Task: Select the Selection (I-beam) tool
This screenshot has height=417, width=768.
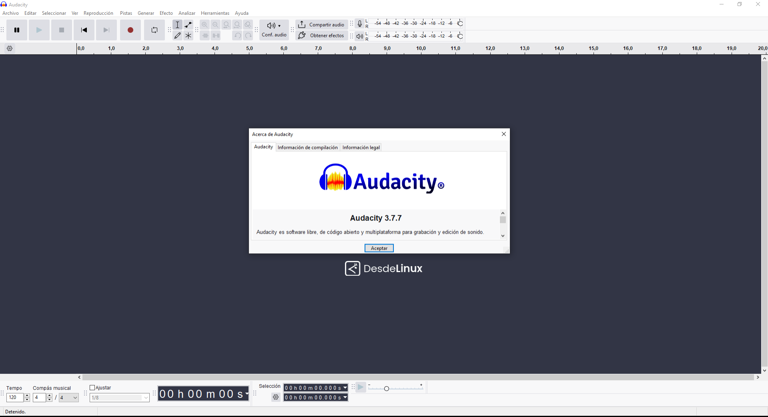Action: pyautogui.click(x=178, y=24)
